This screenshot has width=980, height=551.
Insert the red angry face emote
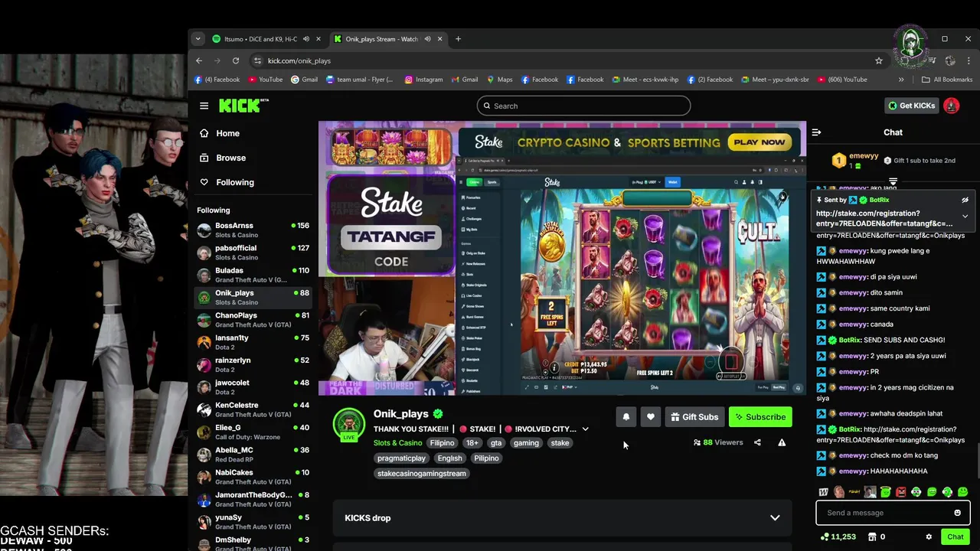(x=901, y=492)
